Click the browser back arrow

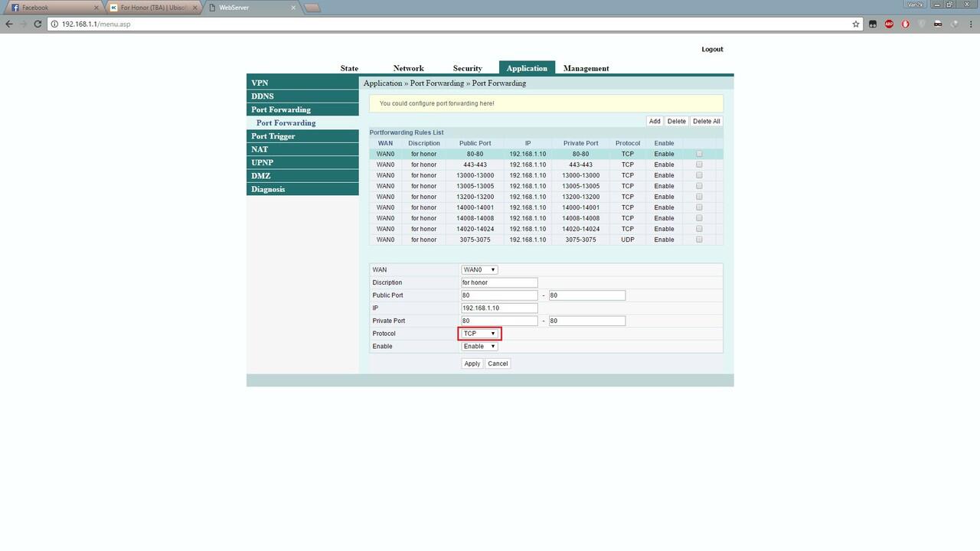(x=9, y=24)
